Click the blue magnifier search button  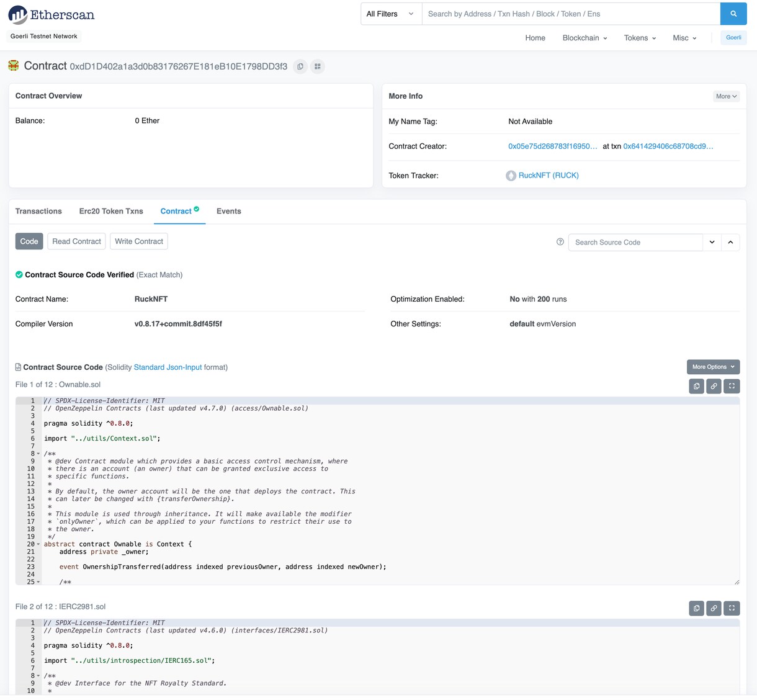(x=733, y=14)
